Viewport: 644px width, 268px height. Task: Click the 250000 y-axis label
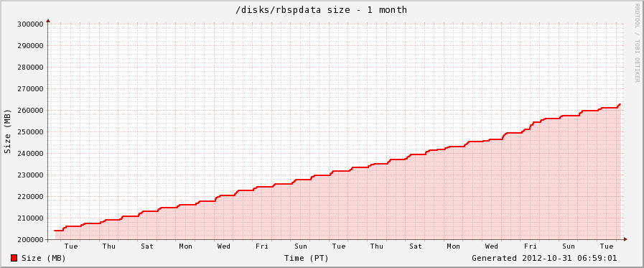point(30,132)
